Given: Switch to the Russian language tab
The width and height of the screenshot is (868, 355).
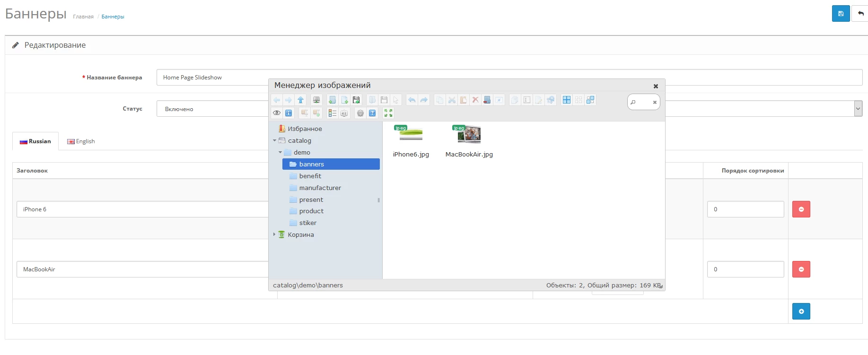Looking at the screenshot, I should click(x=35, y=141).
